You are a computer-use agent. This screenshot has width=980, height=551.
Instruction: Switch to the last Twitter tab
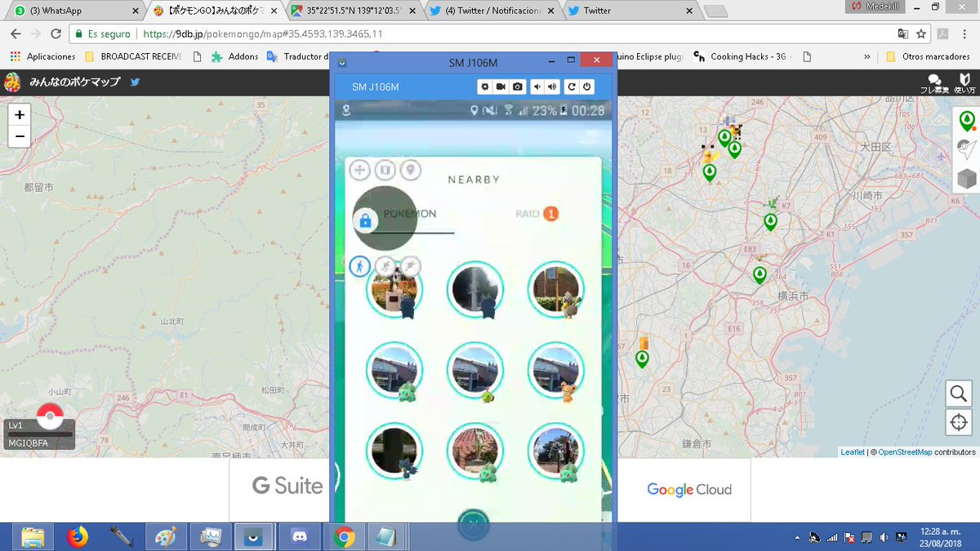(x=630, y=11)
